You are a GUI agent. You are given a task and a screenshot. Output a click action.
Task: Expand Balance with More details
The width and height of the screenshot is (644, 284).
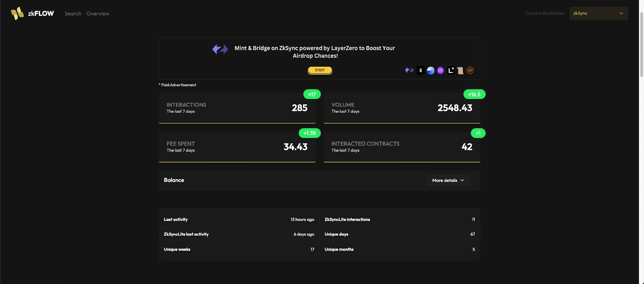click(448, 180)
